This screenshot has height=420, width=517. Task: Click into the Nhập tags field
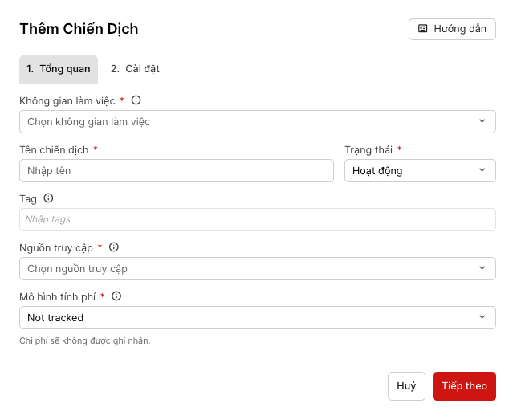[257, 220]
